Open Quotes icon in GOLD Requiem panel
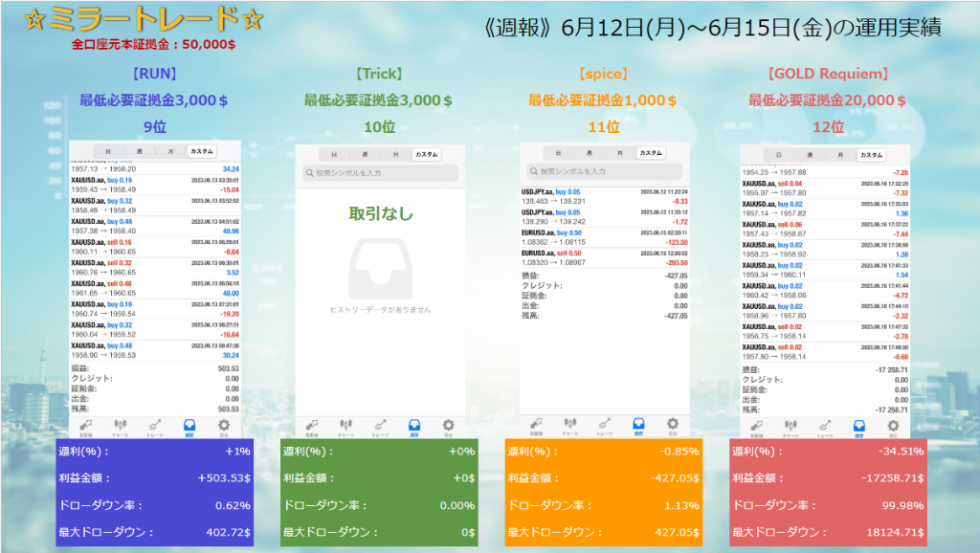This screenshot has width=980, height=553. [x=756, y=427]
